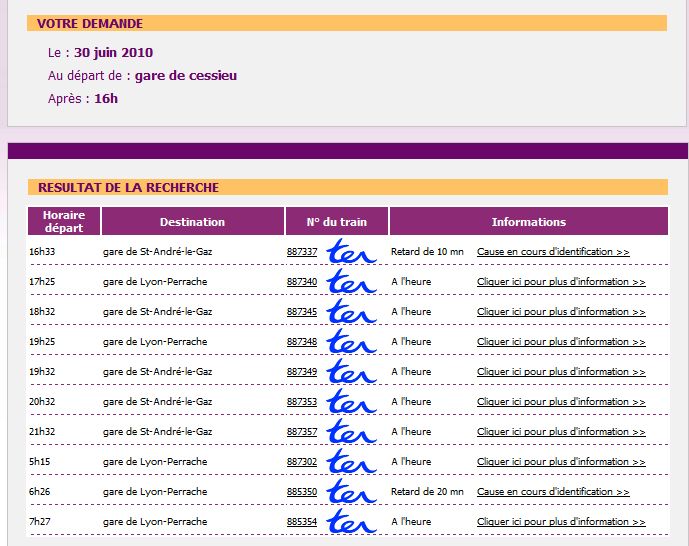Screen dimensions: 689x546
Task: Click the TER logo on the 20h32 row
Action: [x=351, y=402]
